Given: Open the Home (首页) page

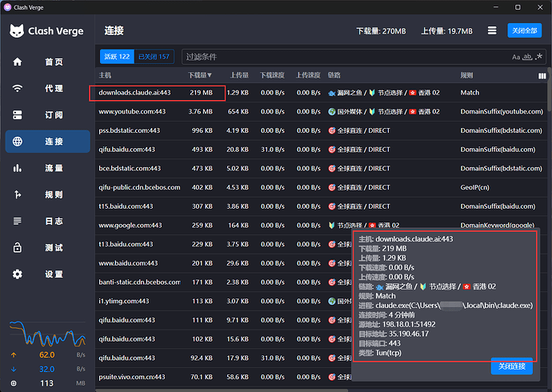Looking at the screenshot, I should coord(48,62).
